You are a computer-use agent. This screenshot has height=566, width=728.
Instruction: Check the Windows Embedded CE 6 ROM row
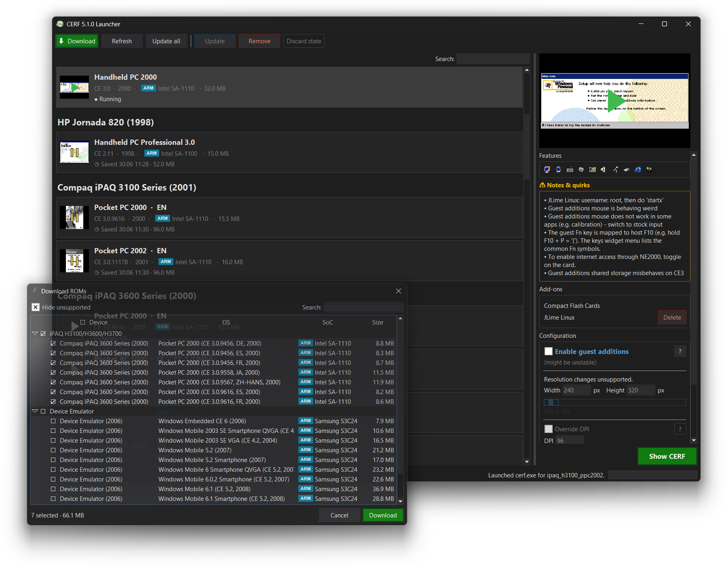[53, 421]
